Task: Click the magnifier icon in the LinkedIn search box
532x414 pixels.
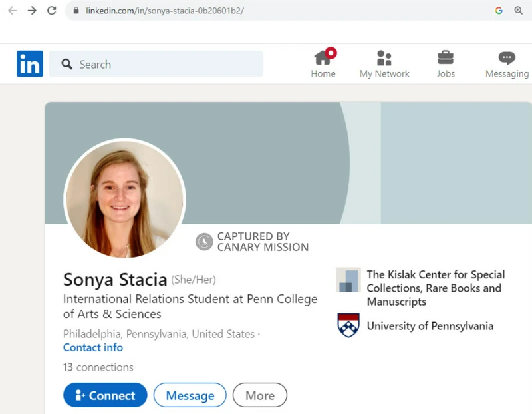Action: point(67,64)
